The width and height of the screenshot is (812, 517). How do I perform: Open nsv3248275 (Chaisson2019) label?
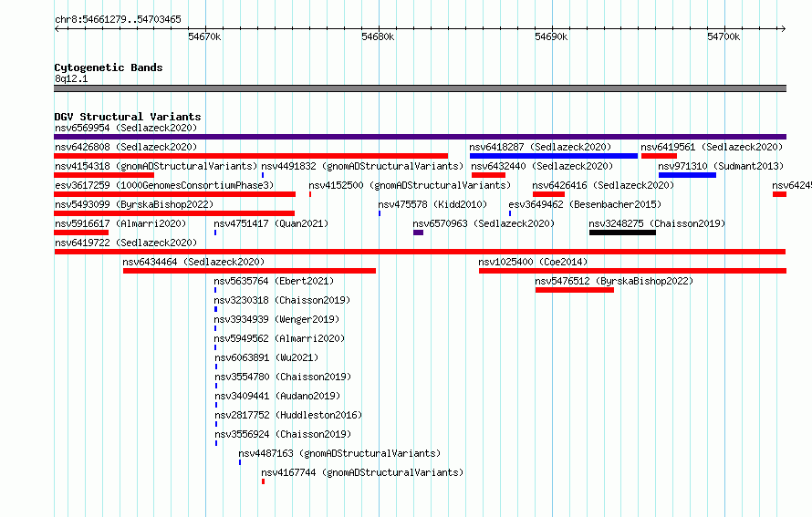point(657,223)
